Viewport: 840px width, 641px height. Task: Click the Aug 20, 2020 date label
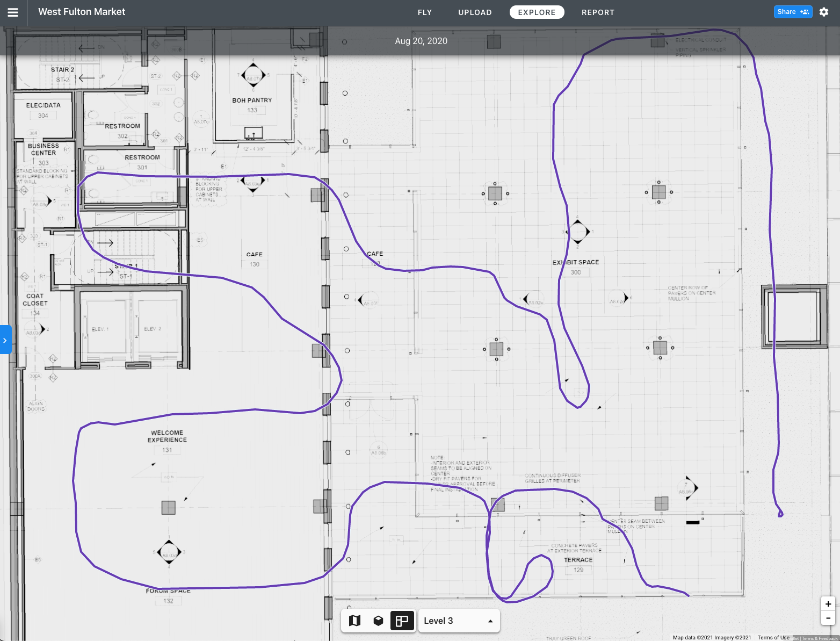tap(421, 41)
